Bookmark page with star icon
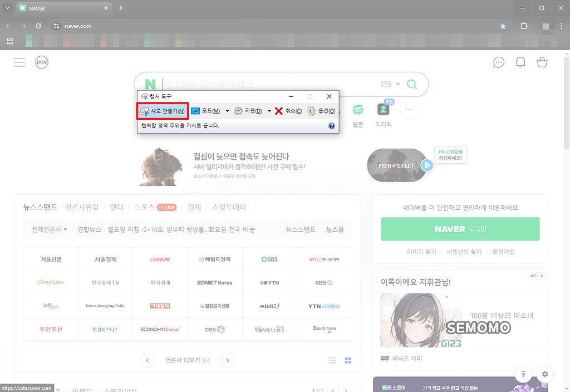570x392 pixels. (503, 26)
